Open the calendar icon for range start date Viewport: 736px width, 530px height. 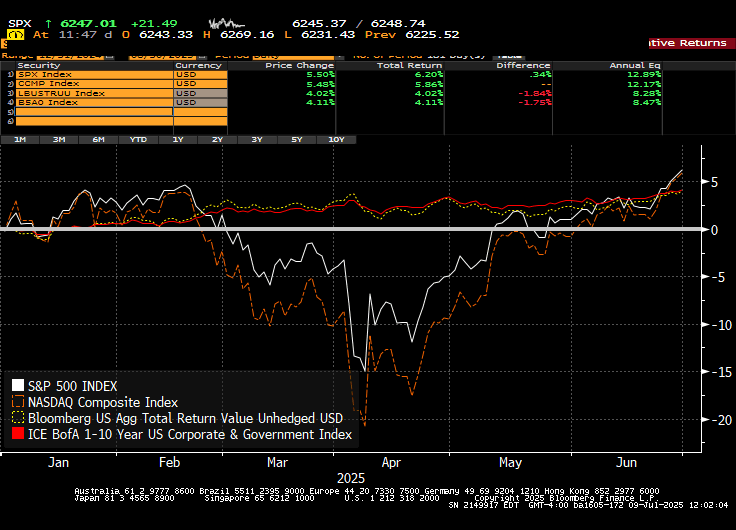109,56
